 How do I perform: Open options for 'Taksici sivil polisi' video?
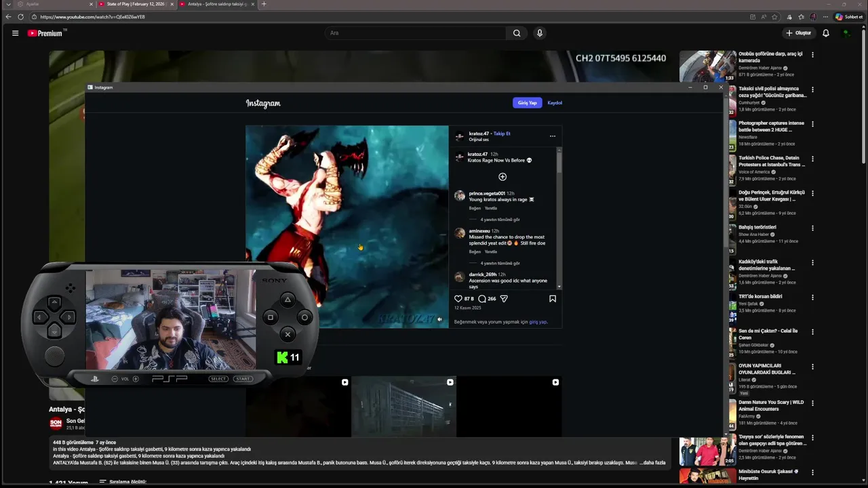(x=812, y=89)
